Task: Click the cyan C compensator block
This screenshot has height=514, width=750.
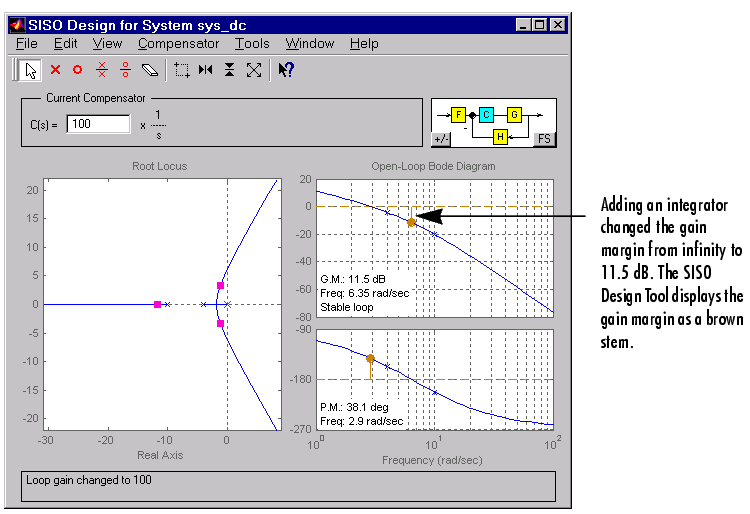Action: point(486,115)
